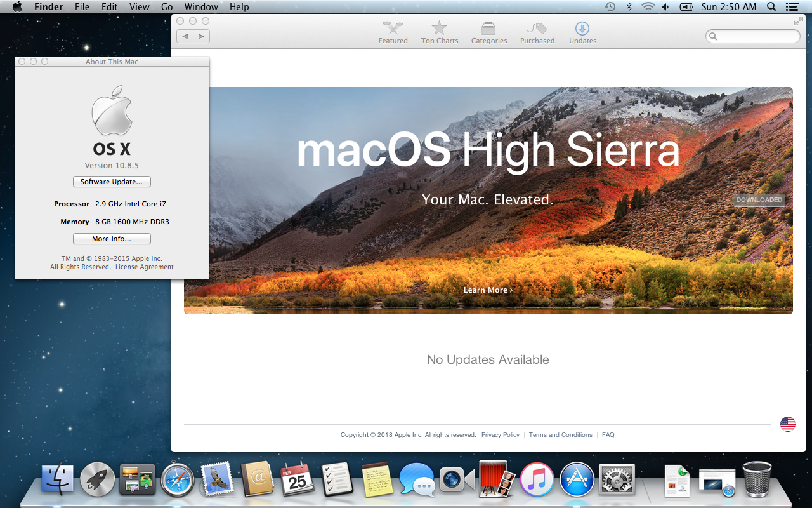Open the Trash in the Dock
Image resolution: width=812 pixels, height=508 pixels.
coord(757,479)
